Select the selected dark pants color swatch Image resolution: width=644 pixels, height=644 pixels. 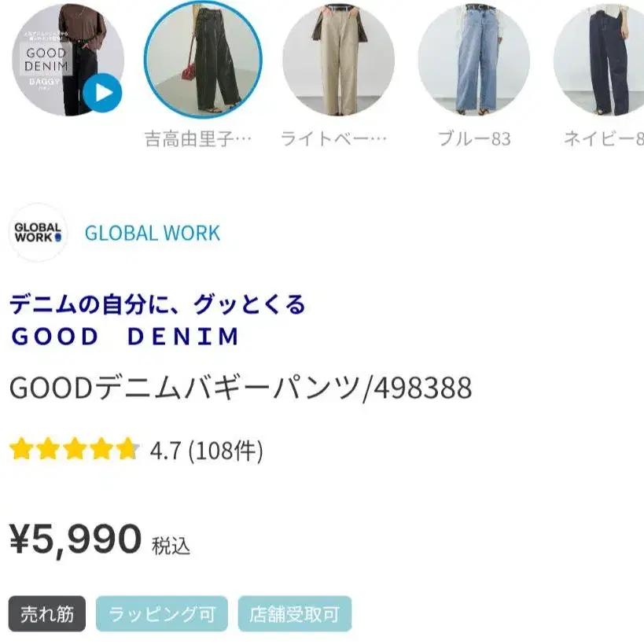pos(203,60)
